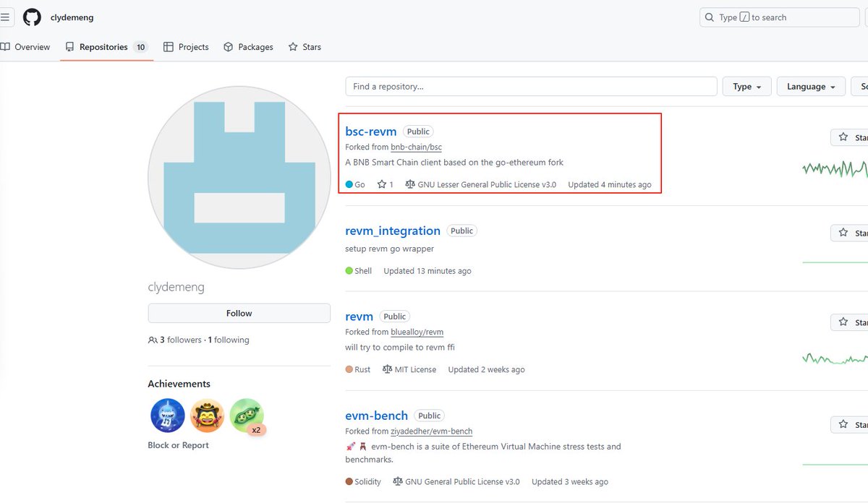The width and height of the screenshot is (868, 503).
Task: Star the revm repository
Action: [850, 322]
